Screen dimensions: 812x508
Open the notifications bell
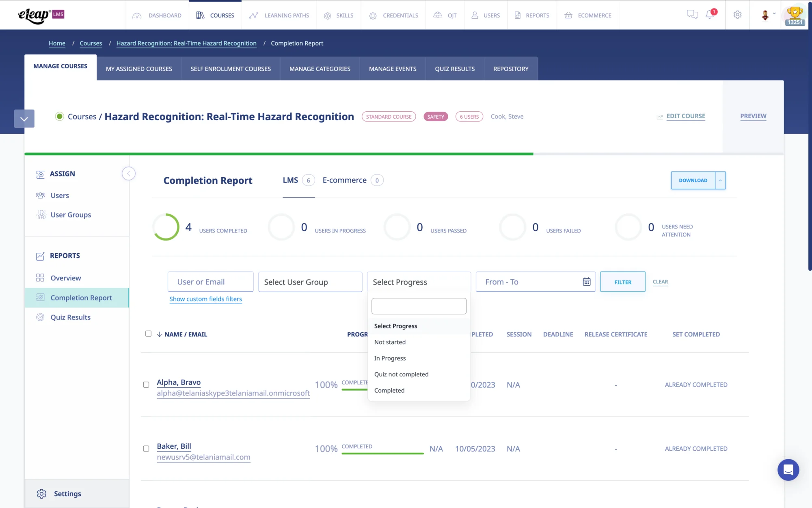(x=710, y=15)
